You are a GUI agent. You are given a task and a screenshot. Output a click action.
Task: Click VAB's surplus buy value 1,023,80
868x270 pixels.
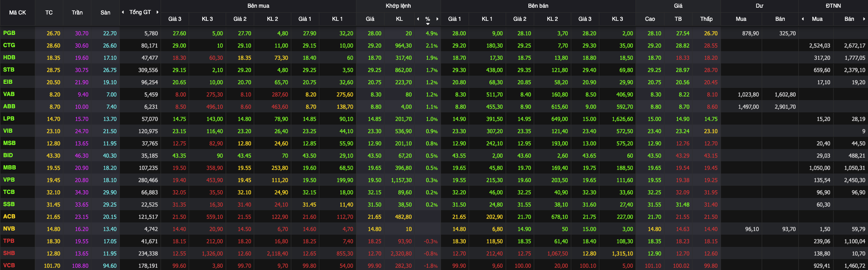(x=748, y=95)
